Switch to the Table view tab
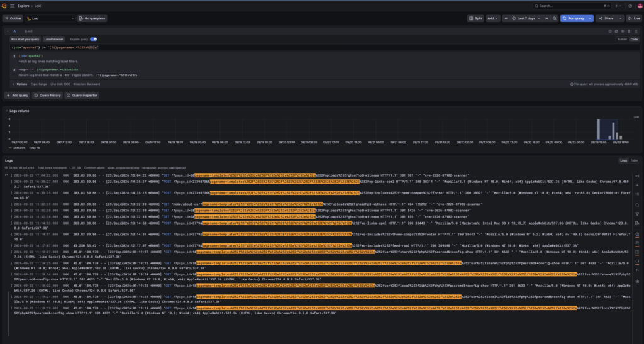Viewport: 644px width, 344px height. pos(634,160)
